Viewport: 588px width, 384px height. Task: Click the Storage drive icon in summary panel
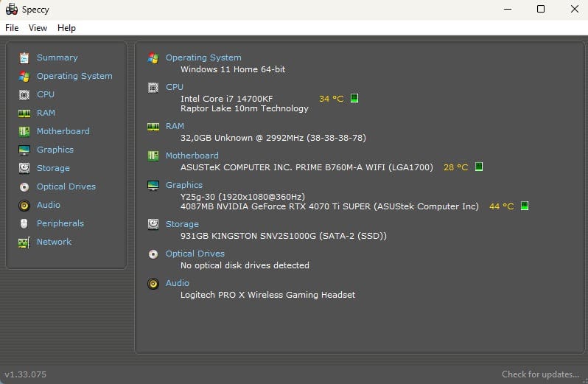(x=153, y=224)
